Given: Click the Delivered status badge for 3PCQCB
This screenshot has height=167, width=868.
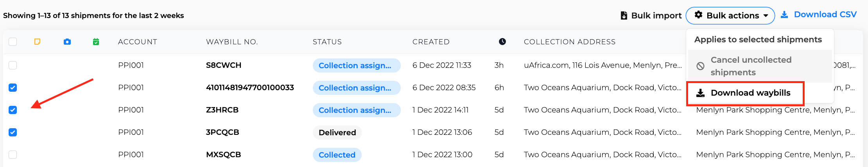Looking at the screenshot, I should coord(337,133).
